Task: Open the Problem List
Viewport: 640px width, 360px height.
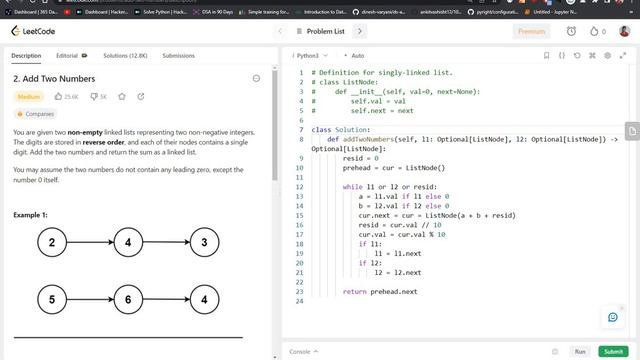Action: [x=321, y=31]
